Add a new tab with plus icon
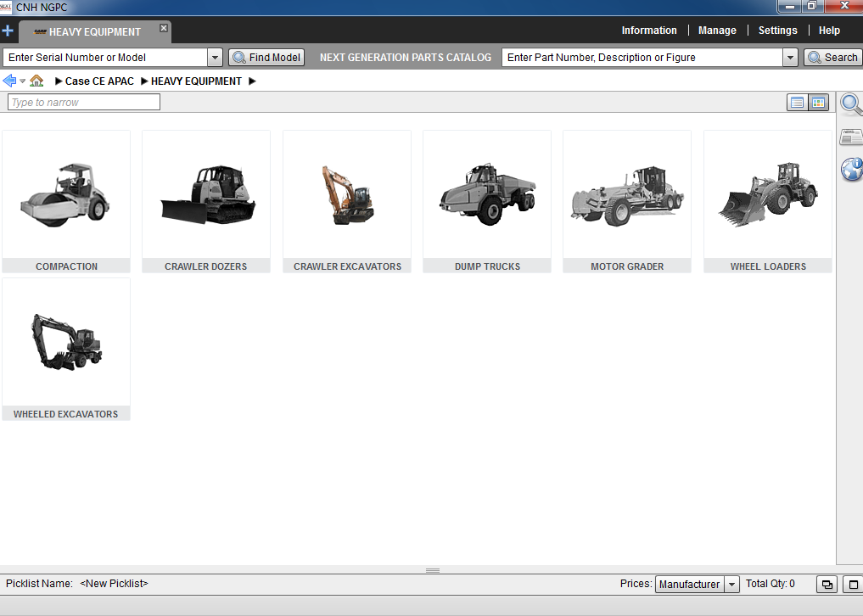The image size is (863, 616). (x=8, y=31)
